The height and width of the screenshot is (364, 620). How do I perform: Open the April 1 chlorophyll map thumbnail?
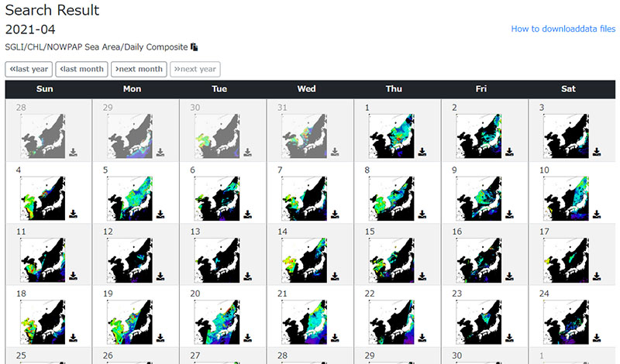[391, 136]
